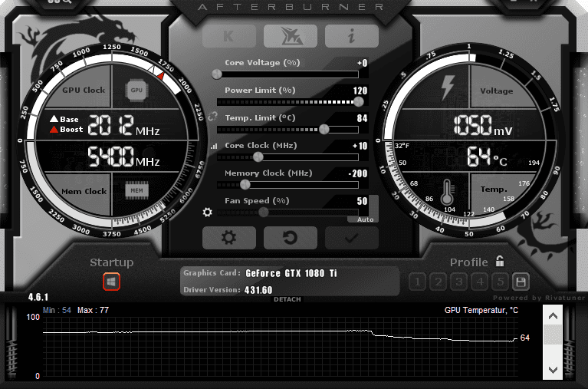The width and height of the screenshot is (588, 389).
Task: Select profile slot 5
Action: click(x=501, y=282)
